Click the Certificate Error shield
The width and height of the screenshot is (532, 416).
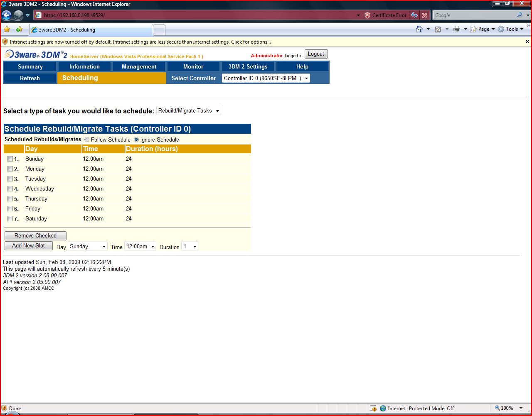point(367,15)
